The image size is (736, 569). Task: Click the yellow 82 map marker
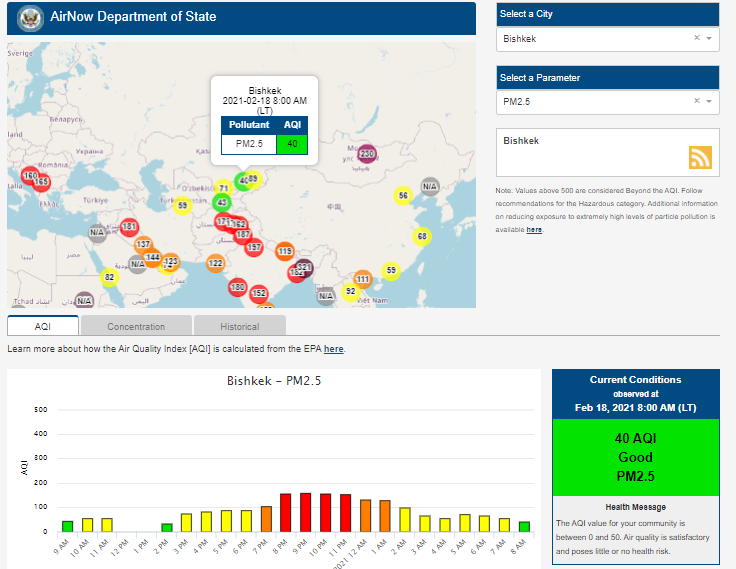click(x=110, y=277)
